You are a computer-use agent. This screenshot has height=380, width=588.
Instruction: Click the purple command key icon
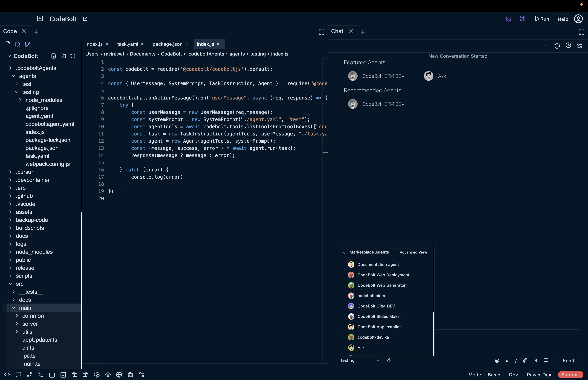coord(523,19)
